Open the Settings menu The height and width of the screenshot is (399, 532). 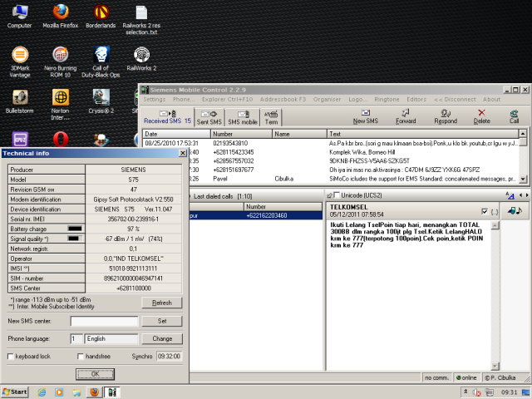pyautogui.click(x=155, y=100)
